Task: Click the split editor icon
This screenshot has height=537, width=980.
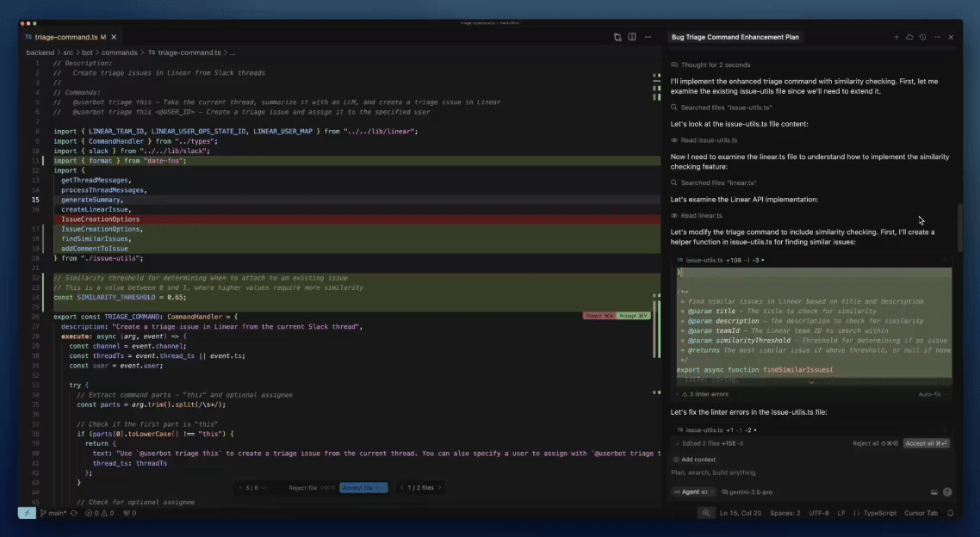Action: pos(632,38)
